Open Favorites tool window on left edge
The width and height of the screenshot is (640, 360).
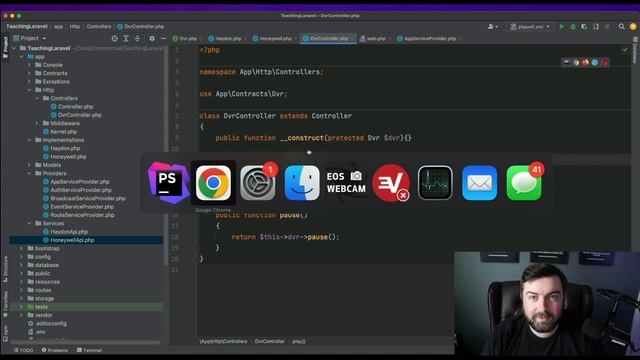click(x=5, y=304)
